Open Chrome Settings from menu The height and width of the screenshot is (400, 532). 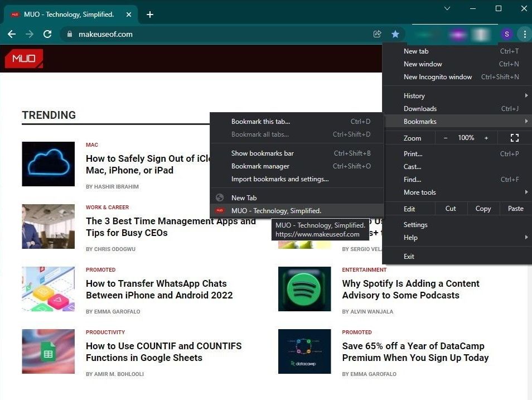[457, 225]
